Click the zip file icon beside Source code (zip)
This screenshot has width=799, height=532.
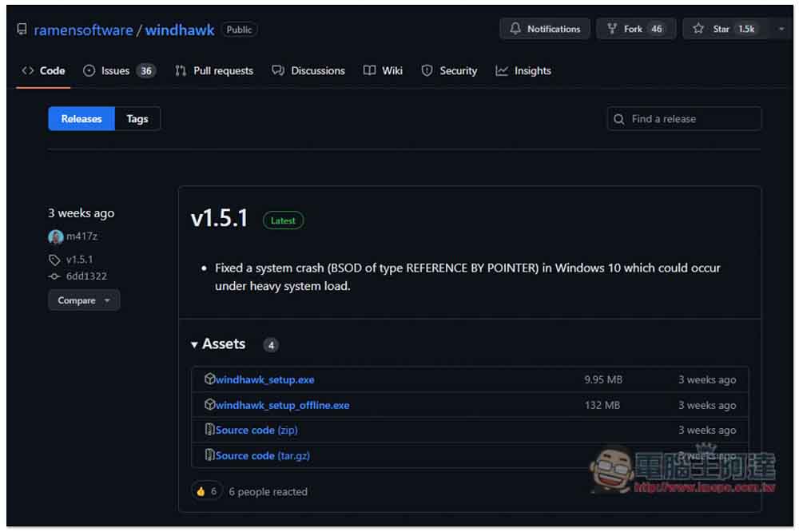coord(209,429)
